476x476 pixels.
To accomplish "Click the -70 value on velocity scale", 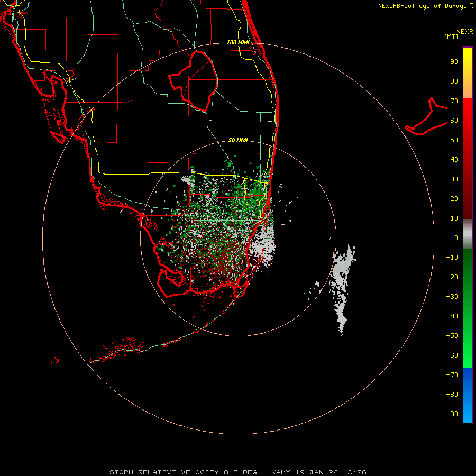I will (452, 374).
